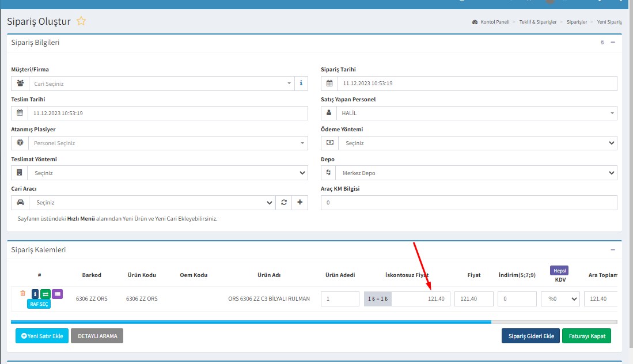Collapse the Sipariş Kalemleri panel
The image size is (633, 364).
pos(613,249)
